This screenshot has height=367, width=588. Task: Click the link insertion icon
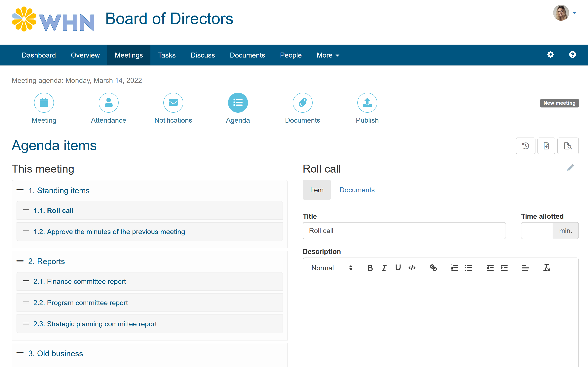point(433,268)
